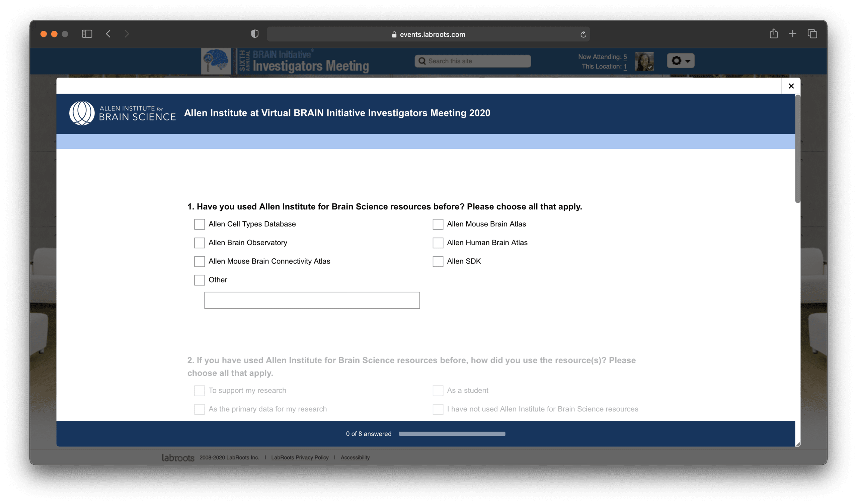Check I have not used Allen Institute resources
The height and width of the screenshot is (504, 857).
438,409
